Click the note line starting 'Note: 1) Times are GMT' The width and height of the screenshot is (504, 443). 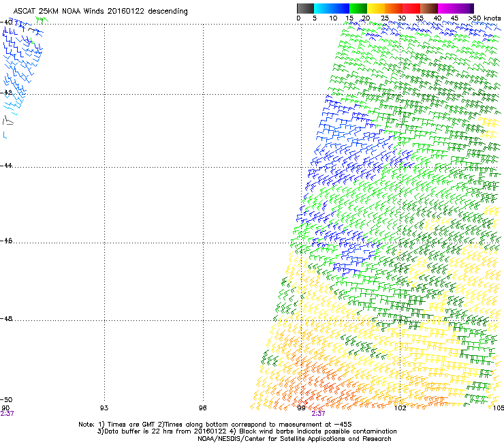point(215,425)
